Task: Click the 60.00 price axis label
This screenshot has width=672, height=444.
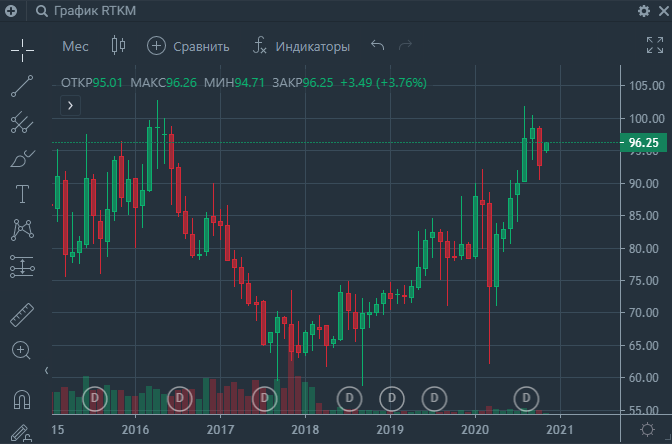Action: (643, 378)
